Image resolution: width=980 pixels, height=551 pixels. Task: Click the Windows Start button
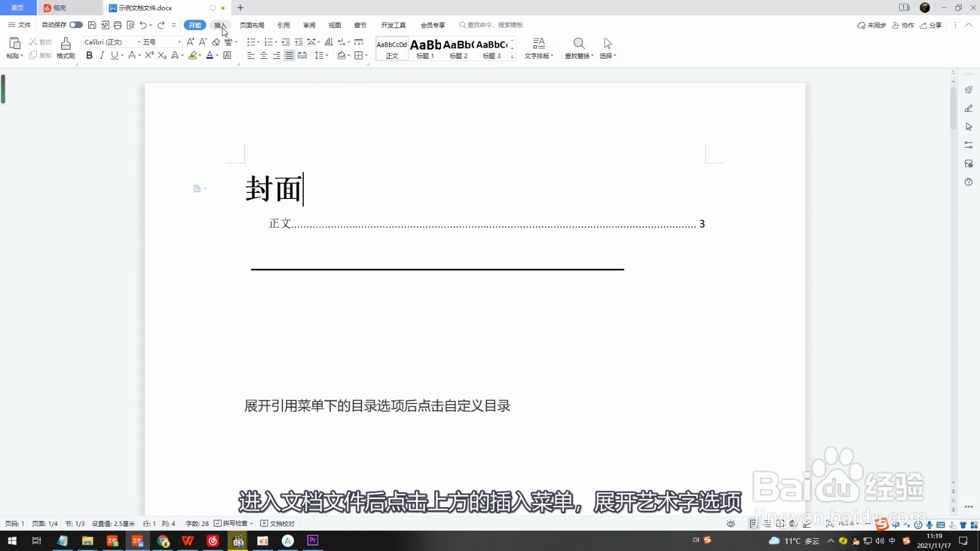pyautogui.click(x=12, y=541)
